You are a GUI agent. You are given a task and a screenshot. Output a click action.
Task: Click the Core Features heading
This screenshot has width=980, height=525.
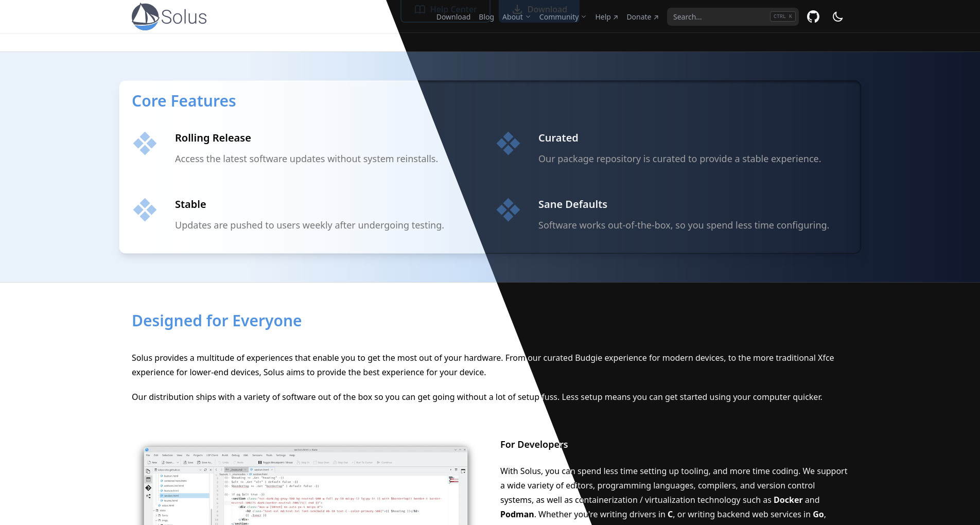[x=184, y=101]
